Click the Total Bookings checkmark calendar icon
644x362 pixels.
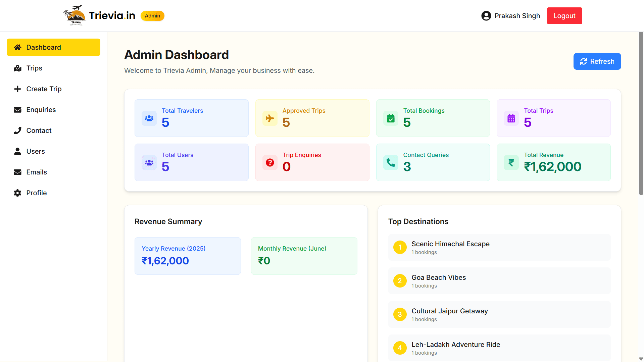click(390, 118)
